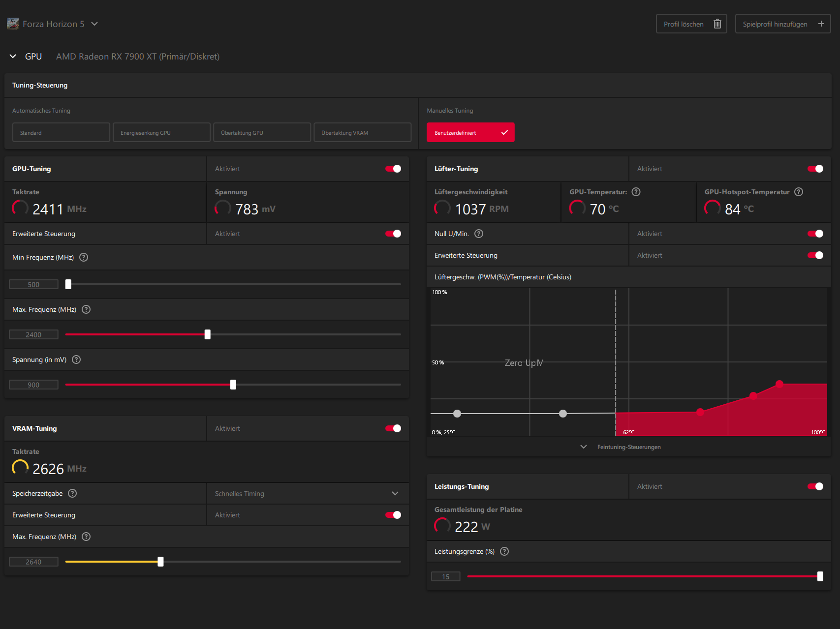Click the AMD Radeon RX 7900 XT label

pos(138,57)
